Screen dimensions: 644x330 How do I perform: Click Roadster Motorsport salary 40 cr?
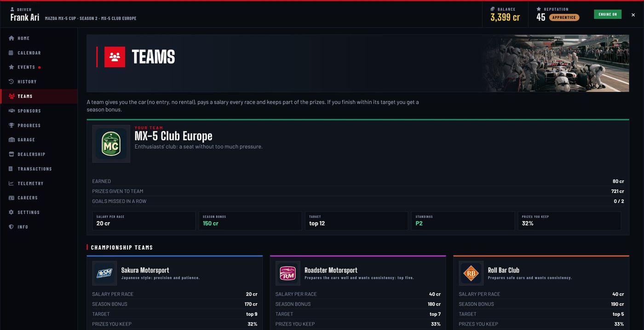tap(435, 294)
